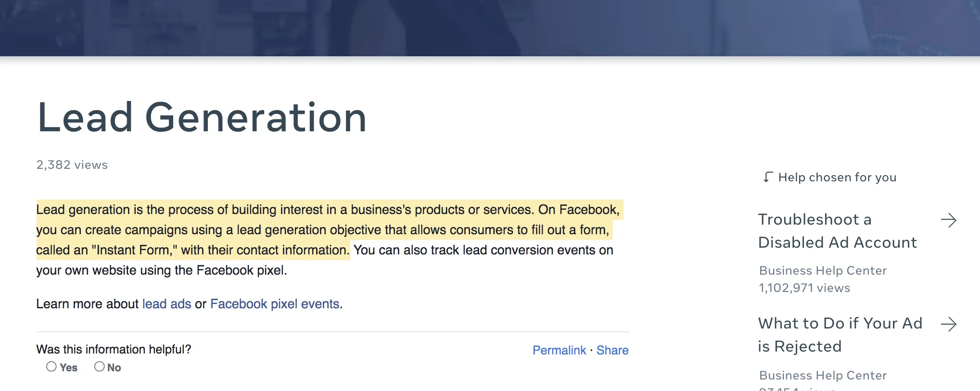This screenshot has width=980, height=391.
Task: Click the Permalink link
Action: click(559, 350)
